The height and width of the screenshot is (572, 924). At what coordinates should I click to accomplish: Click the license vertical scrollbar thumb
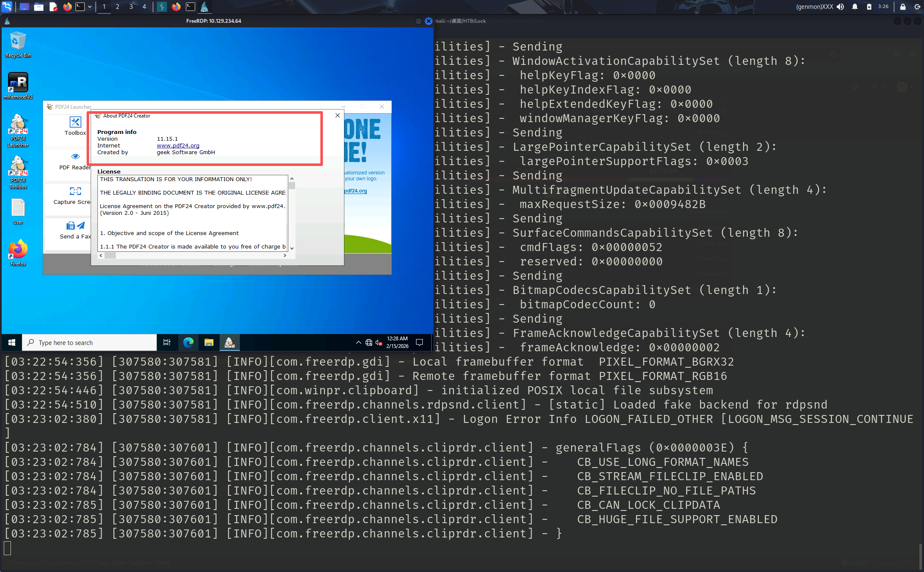coord(292,186)
